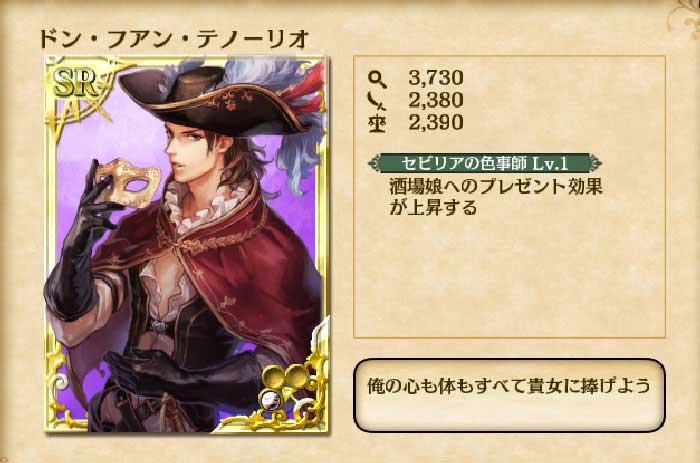Click the stat icon beside 2,390
This screenshot has width=700, height=463.
pos(377,123)
